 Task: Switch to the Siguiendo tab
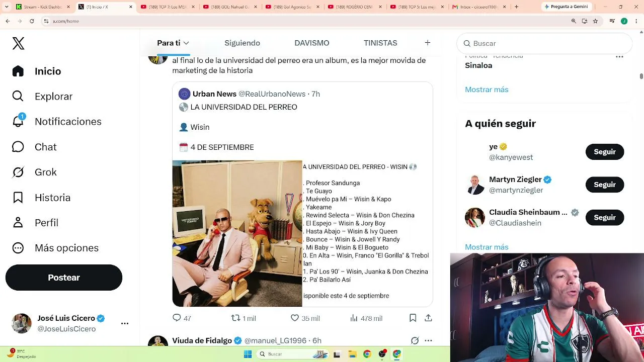click(x=242, y=43)
